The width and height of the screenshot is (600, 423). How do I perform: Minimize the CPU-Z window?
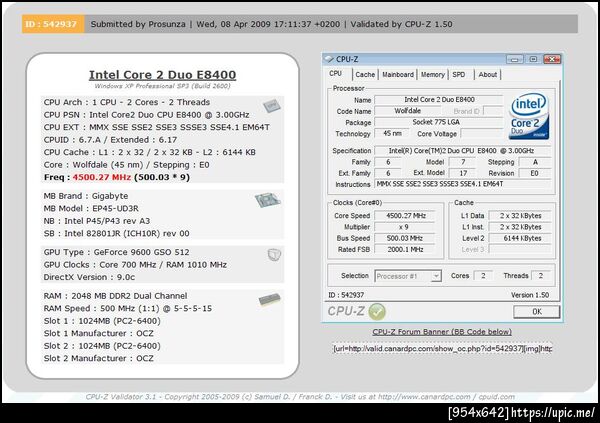pos(514,59)
